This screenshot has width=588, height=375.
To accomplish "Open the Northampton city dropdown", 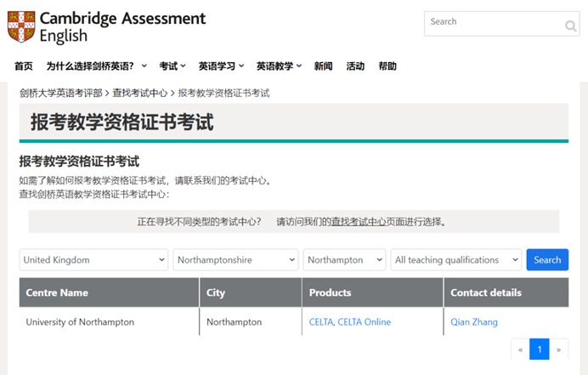I will pos(344,259).
